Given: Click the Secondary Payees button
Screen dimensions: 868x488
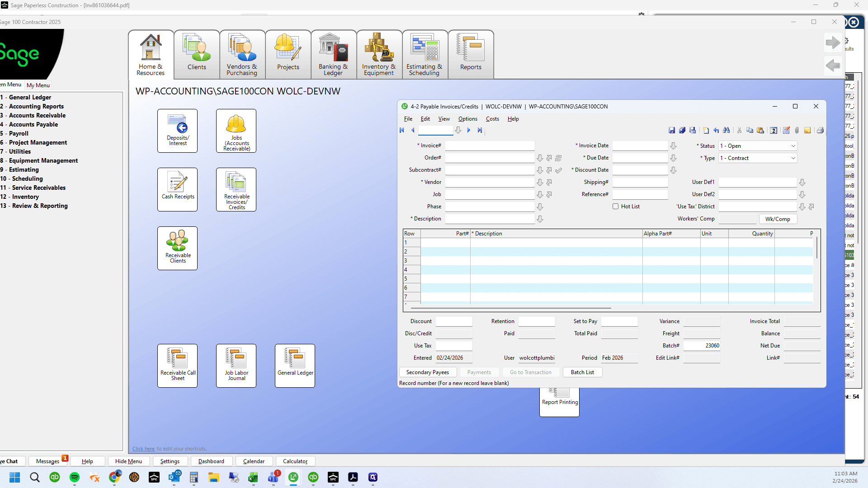Looking at the screenshot, I should [x=428, y=372].
